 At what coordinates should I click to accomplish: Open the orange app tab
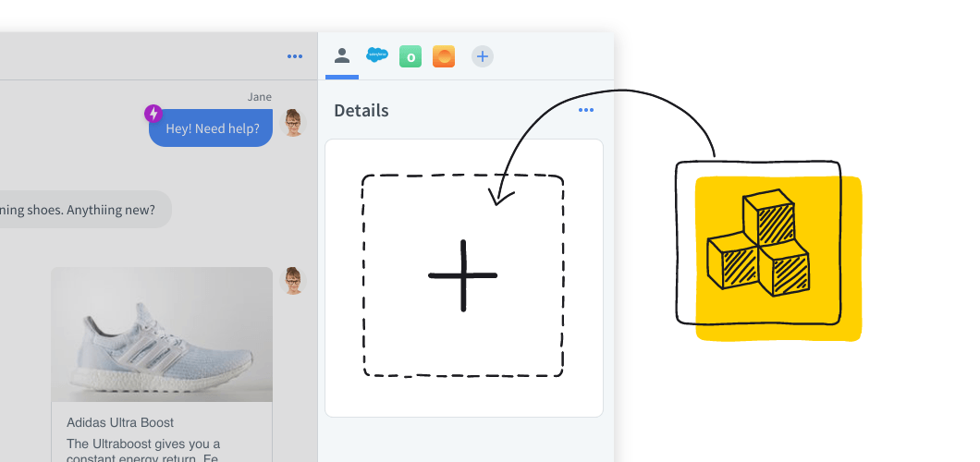[x=444, y=56]
